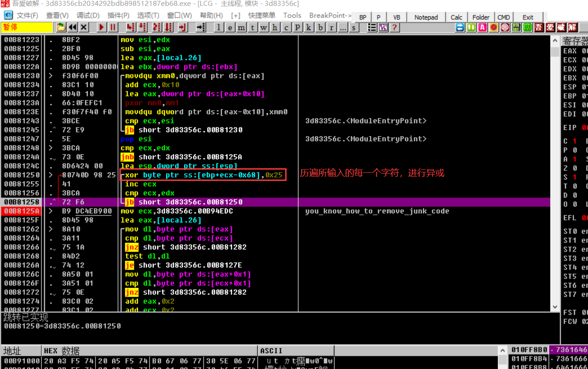Click the Step Over toolbar icon
Viewport: 588px width, 369px height.
[x=143, y=28]
